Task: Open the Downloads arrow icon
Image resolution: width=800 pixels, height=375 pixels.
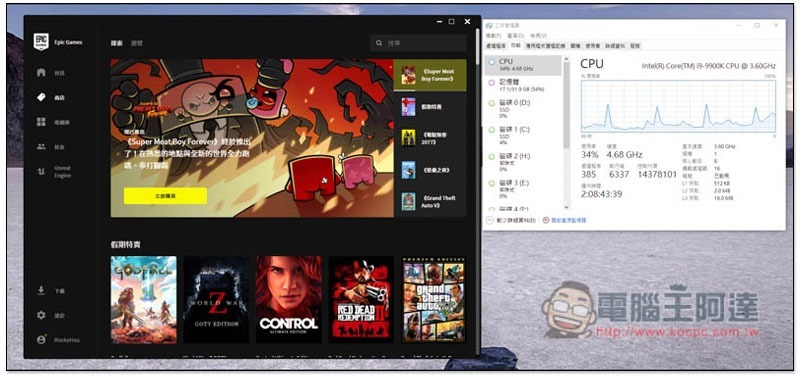Action: [41, 291]
